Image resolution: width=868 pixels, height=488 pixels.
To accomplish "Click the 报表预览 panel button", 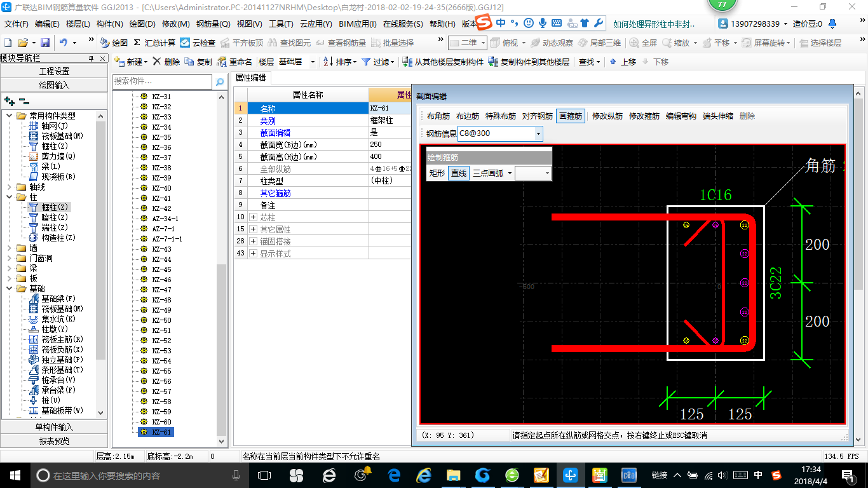I will pyautogui.click(x=54, y=440).
